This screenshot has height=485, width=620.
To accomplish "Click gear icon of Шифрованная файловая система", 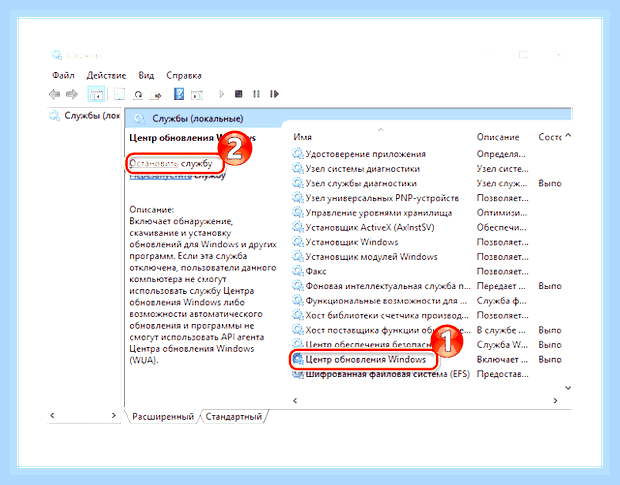I will pyautogui.click(x=298, y=374).
